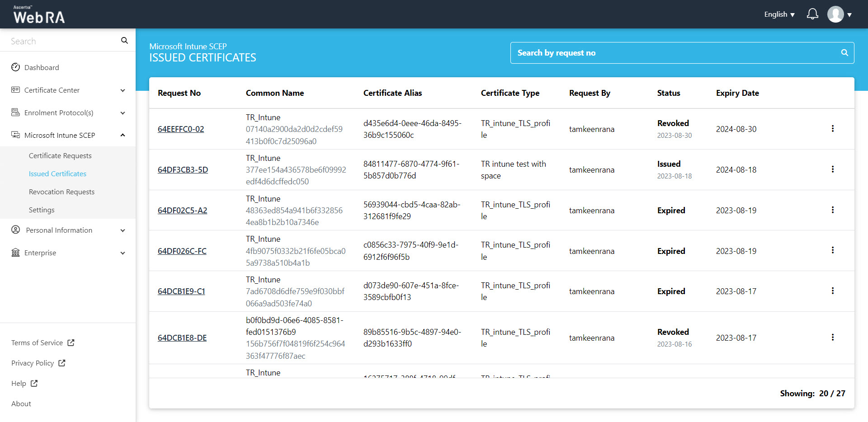Focus the Search by request no field
Image resolution: width=868 pixels, height=422 pixels.
[674, 53]
